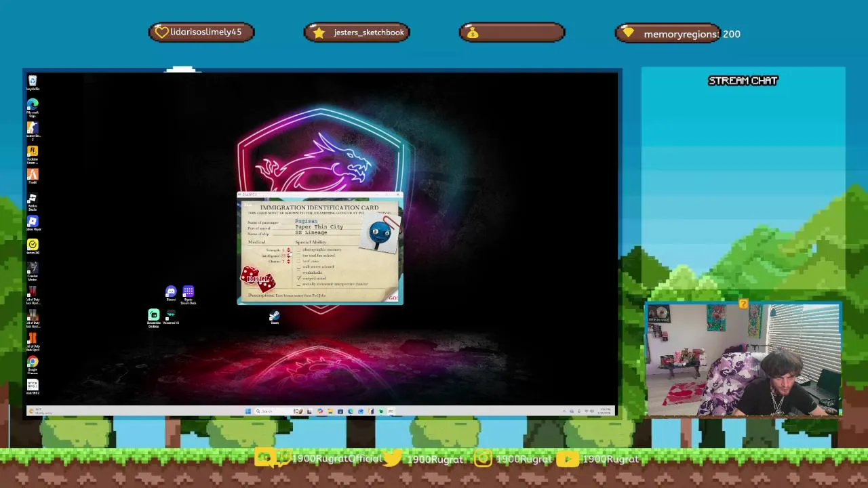
Task: Close the Stick RPG 2 game window
Action: [x=398, y=195]
